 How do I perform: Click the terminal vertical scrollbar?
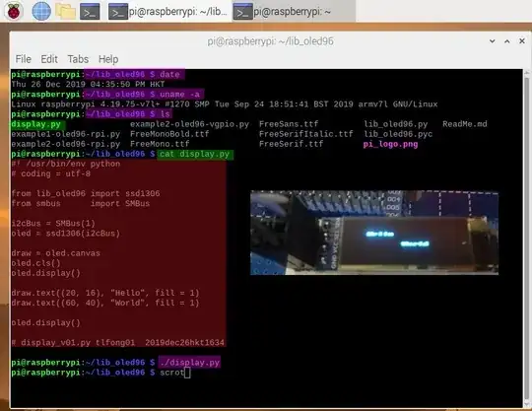527,238
